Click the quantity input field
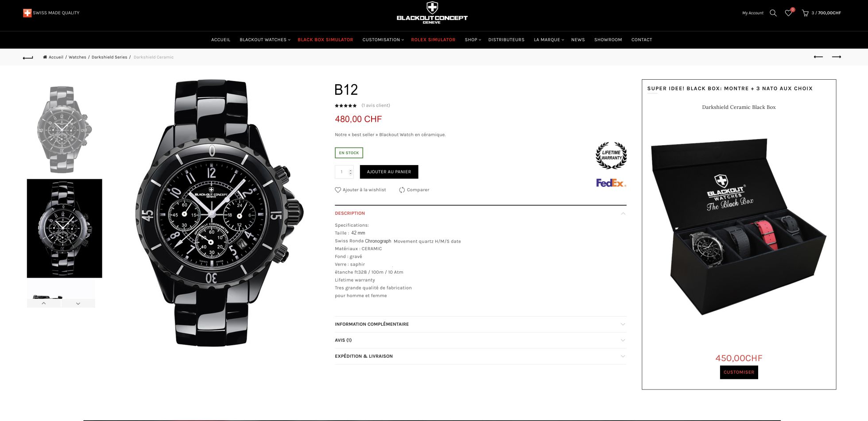Image resolution: width=868 pixels, height=421 pixels. (x=344, y=172)
